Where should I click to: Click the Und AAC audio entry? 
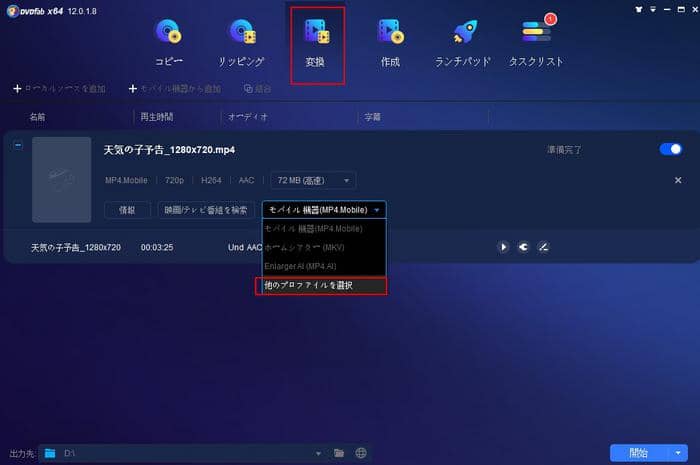245,247
